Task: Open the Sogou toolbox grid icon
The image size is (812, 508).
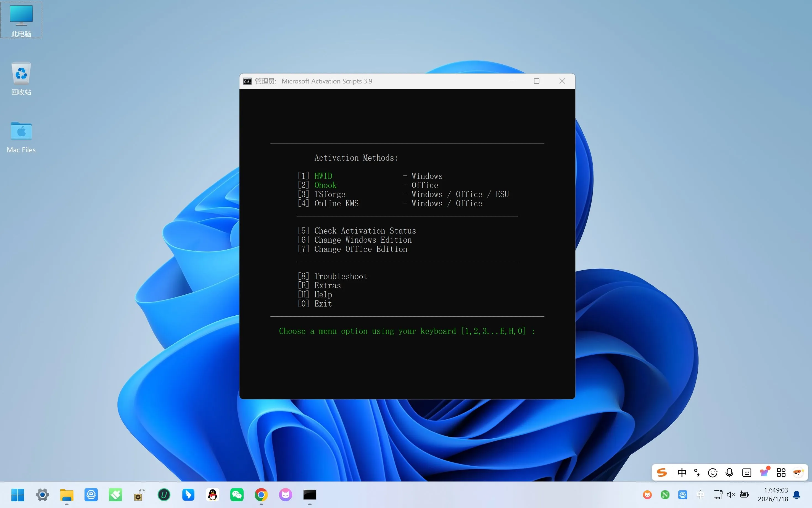Action: click(781, 473)
